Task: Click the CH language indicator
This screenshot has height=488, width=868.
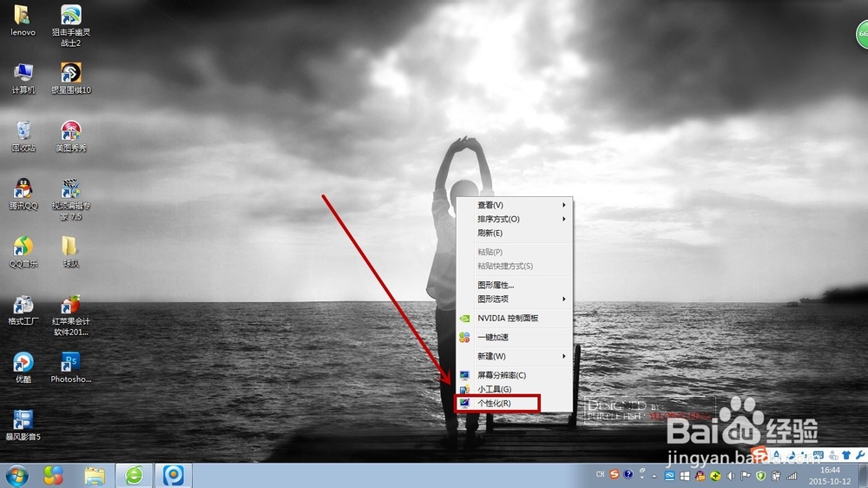Action: point(600,474)
